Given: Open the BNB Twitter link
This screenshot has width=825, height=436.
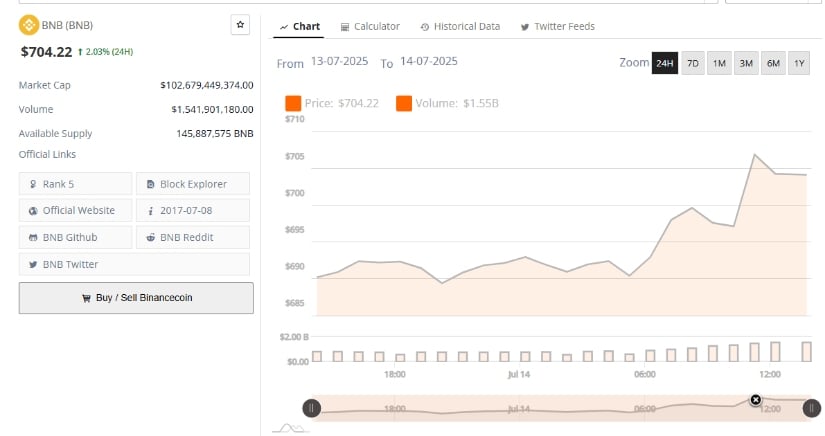Looking at the screenshot, I should (76, 264).
